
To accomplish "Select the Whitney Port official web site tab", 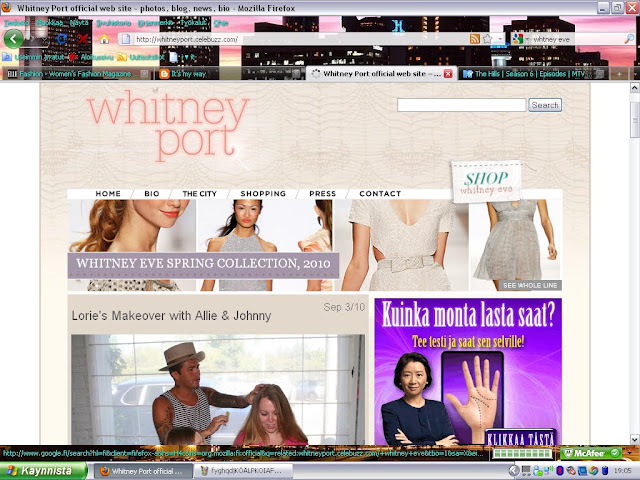I will (381, 74).
